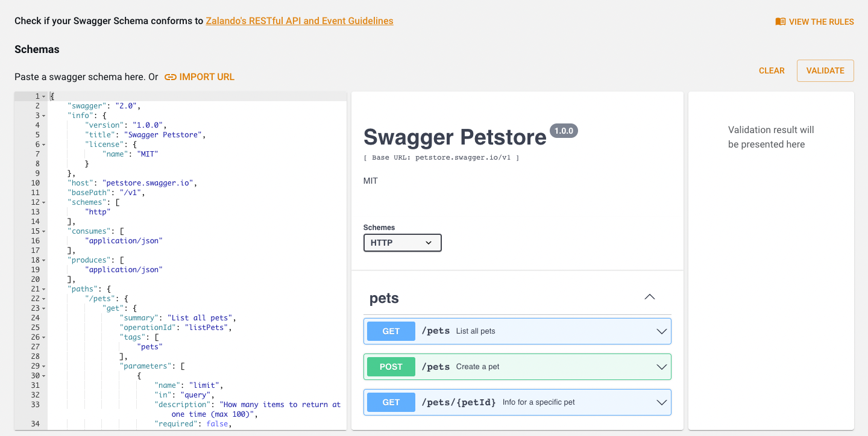Click the VALIDATE button
This screenshot has height=436, width=868.
point(825,70)
